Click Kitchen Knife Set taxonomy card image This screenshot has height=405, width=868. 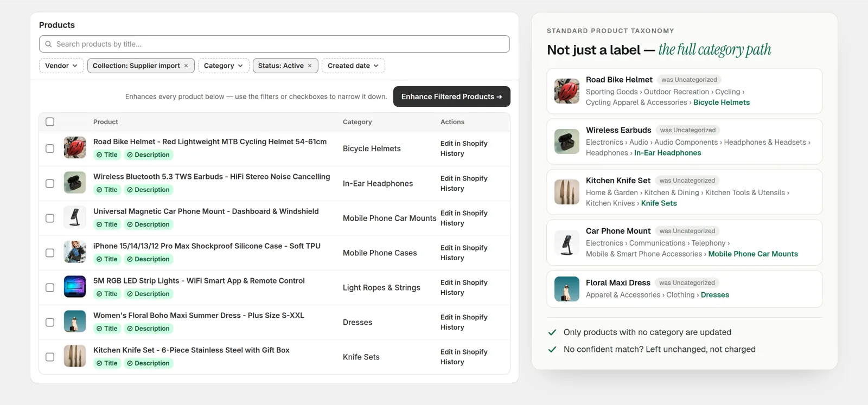pyautogui.click(x=567, y=192)
